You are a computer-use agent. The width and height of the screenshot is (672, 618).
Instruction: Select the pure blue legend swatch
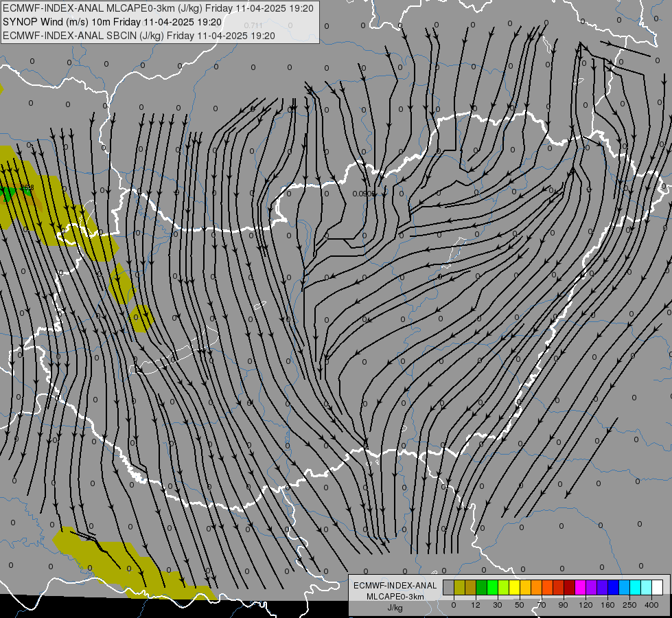[x=613, y=587]
